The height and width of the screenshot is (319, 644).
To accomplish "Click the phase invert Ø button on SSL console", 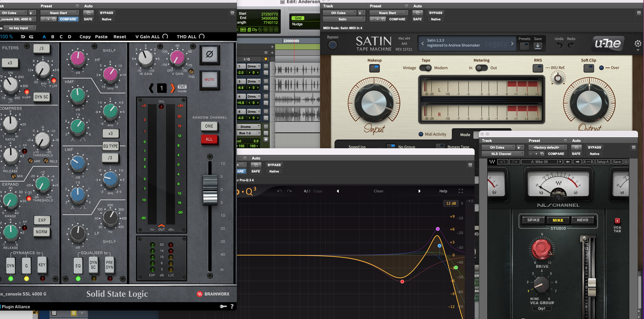I will [210, 54].
